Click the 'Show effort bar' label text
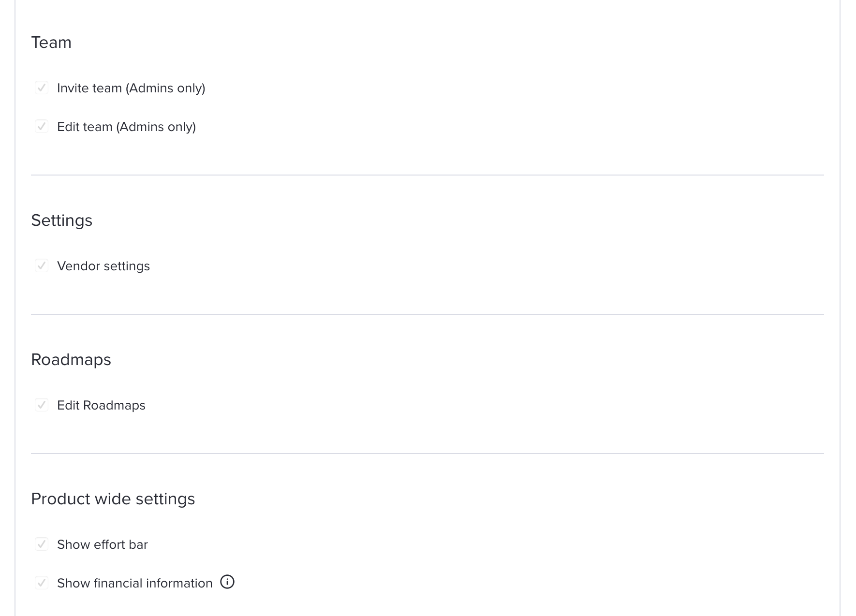This screenshot has width=856, height=616. [x=102, y=544]
